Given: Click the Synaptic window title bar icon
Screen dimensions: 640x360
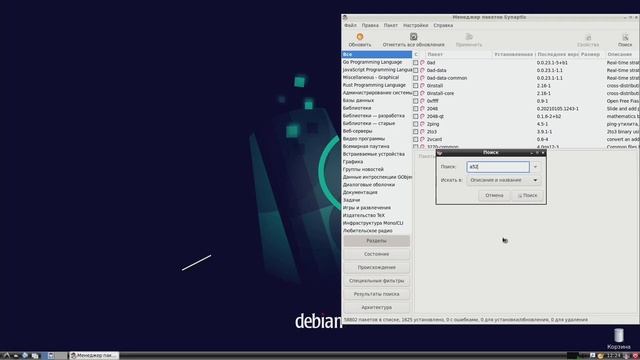Looking at the screenshot, I should point(345,18).
